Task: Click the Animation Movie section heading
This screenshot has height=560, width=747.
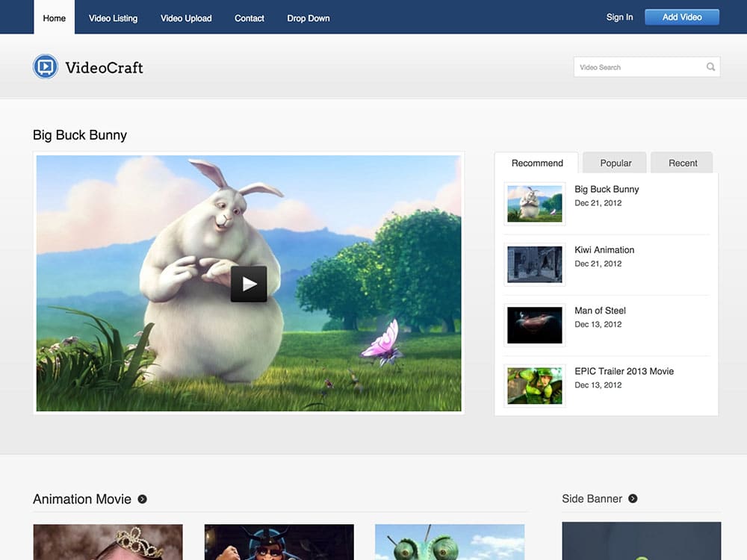Action: [82, 499]
